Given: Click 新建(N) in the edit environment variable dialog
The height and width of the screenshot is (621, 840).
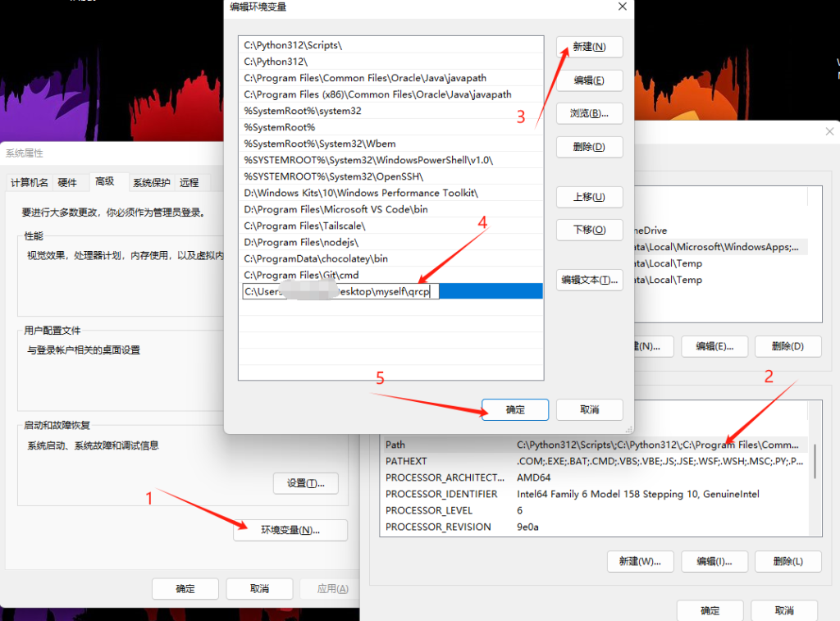Looking at the screenshot, I should coord(589,47).
